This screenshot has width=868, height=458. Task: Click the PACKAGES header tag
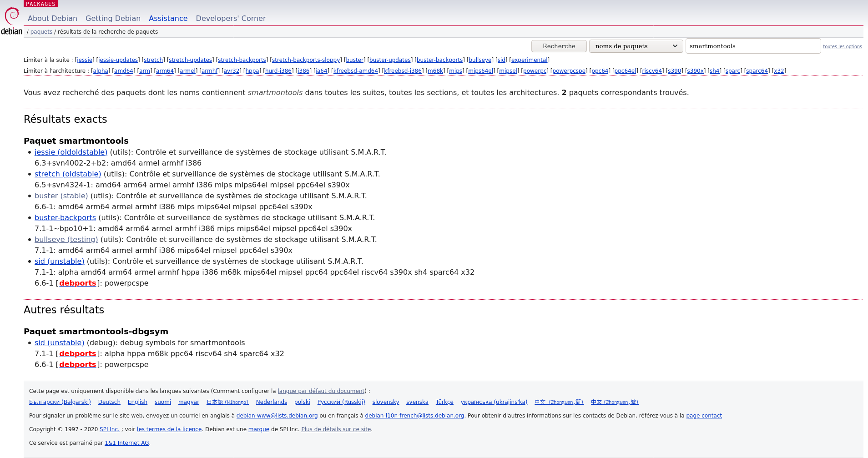click(40, 4)
